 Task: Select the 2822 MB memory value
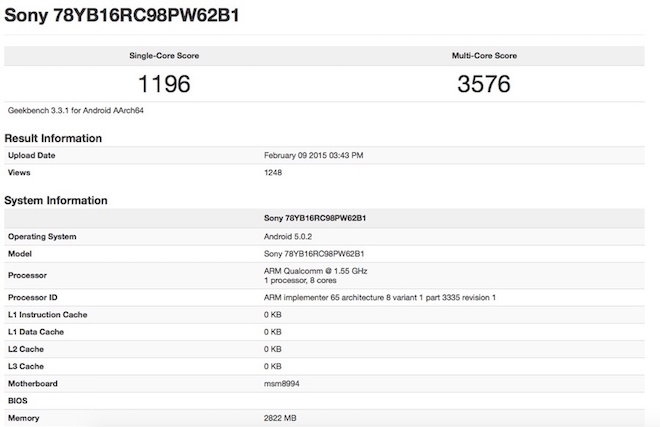tap(280, 418)
